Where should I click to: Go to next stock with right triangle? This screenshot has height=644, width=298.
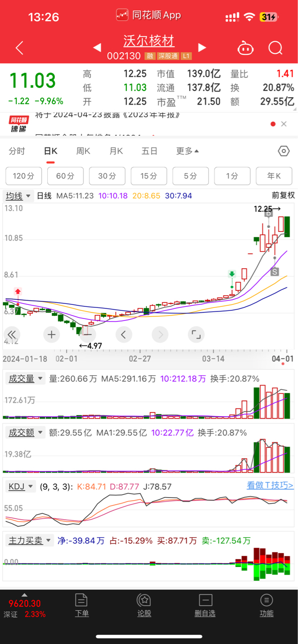click(202, 48)
